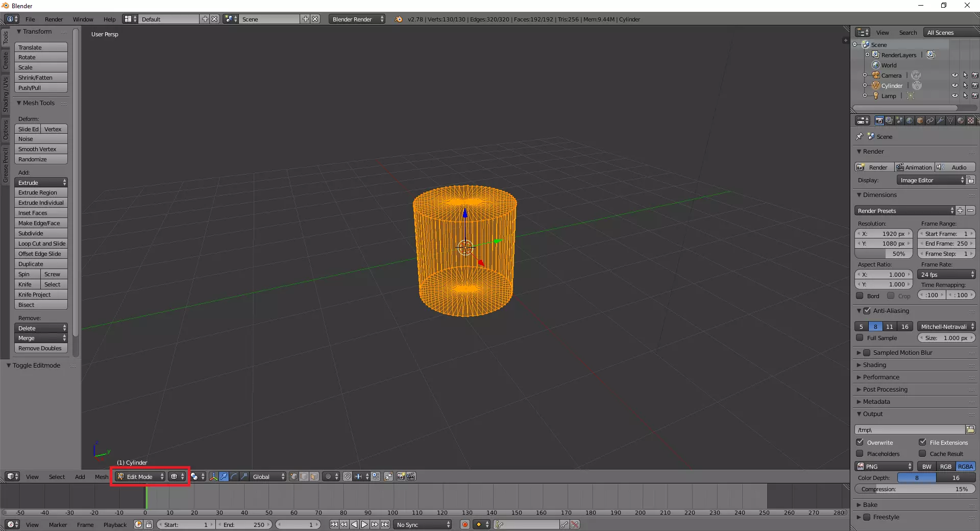The width and height of the screenshot is (980, 531).
Task: Open the Blender Render engine dropdown
Action: 357,19
